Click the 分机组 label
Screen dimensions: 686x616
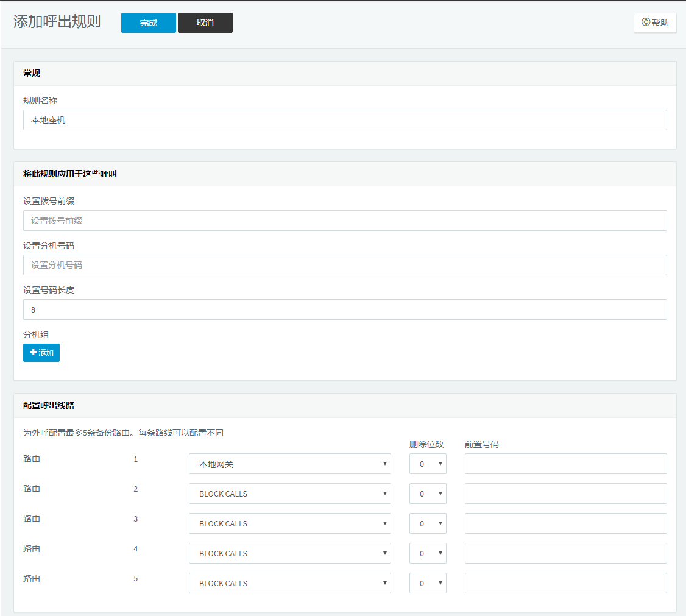click(36, 335)
